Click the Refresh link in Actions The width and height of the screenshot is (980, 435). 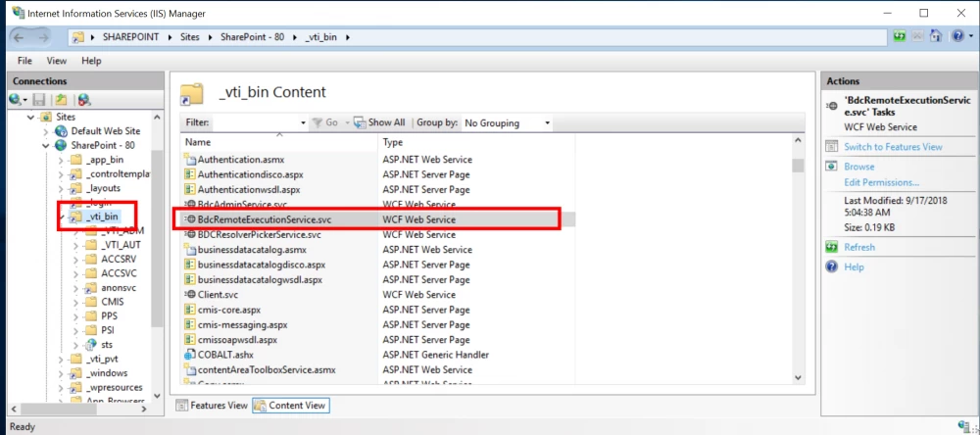[x=859, y=247]
